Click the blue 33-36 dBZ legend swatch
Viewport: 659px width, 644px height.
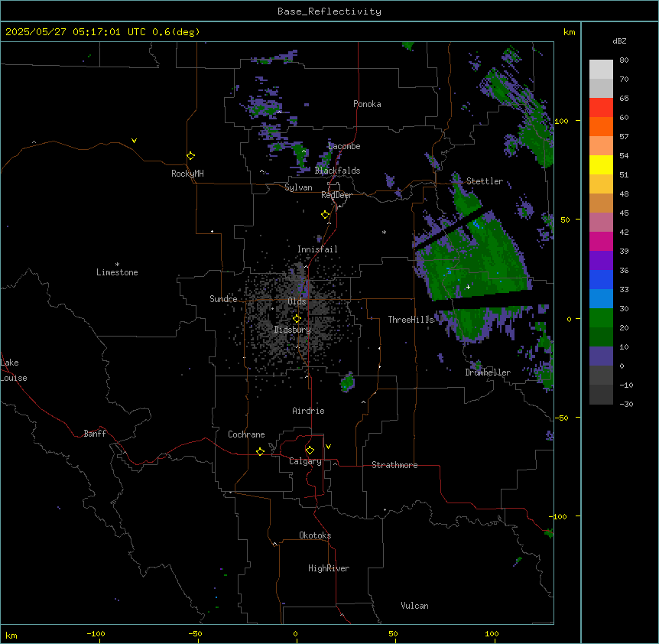[601, 279]
